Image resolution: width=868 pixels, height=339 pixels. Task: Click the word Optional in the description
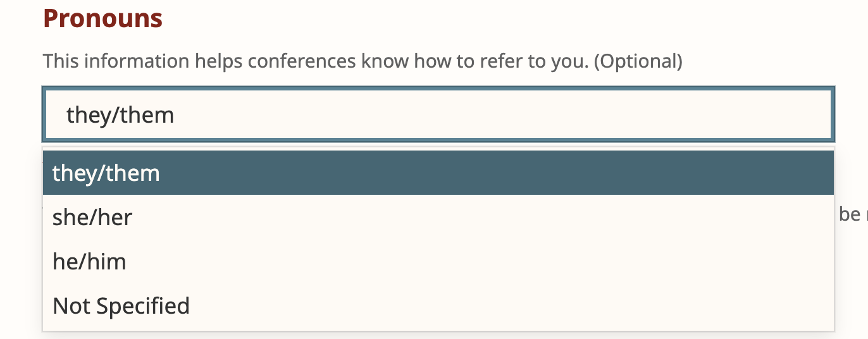click(x=639, y=61)
